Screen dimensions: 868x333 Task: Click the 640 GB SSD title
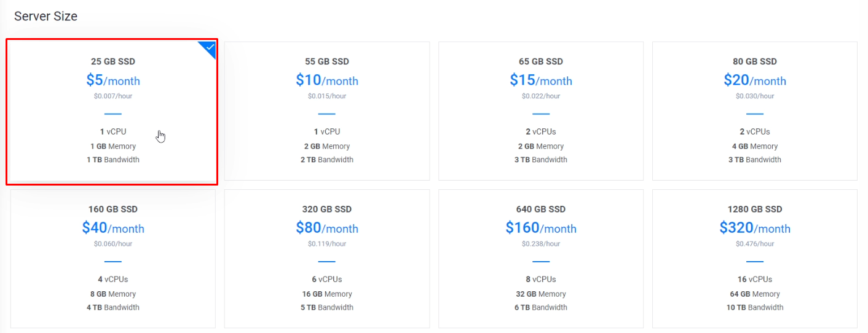pos(540,210)
